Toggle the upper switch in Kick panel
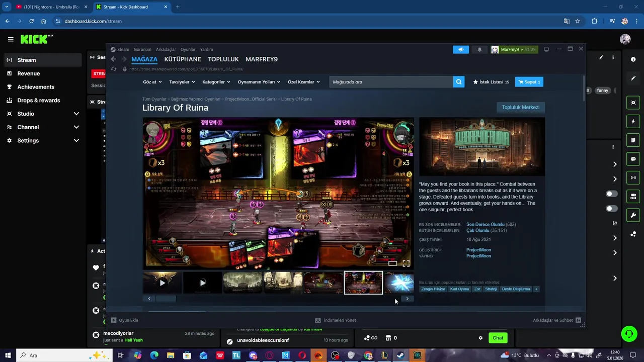Viewport: 644px width, 362px height. click(x=611, y=194)
